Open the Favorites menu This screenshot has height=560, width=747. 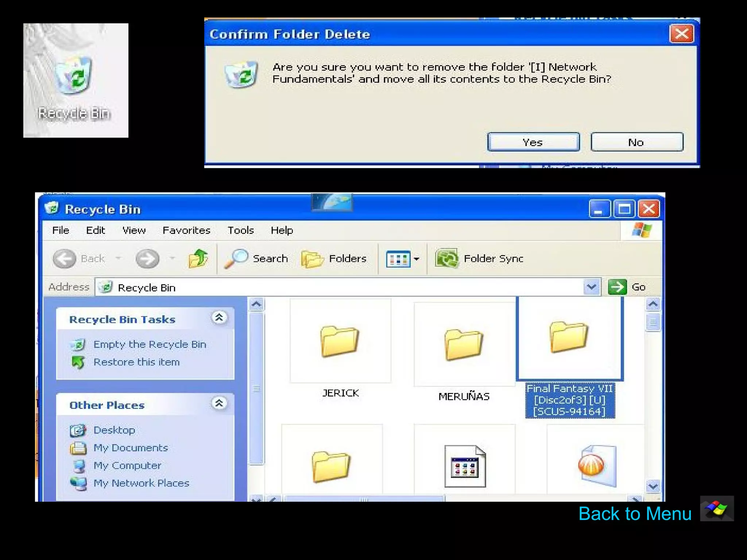click(186, 230)
